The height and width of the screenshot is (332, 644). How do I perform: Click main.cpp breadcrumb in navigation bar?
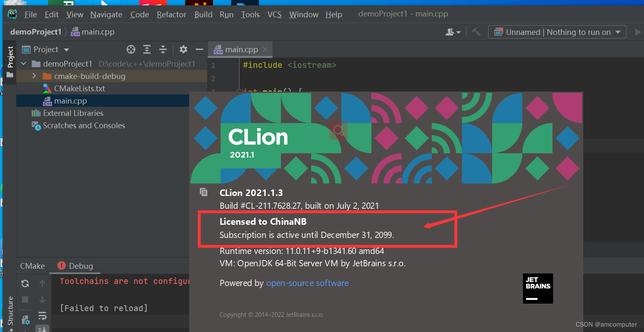coord(93,32)
